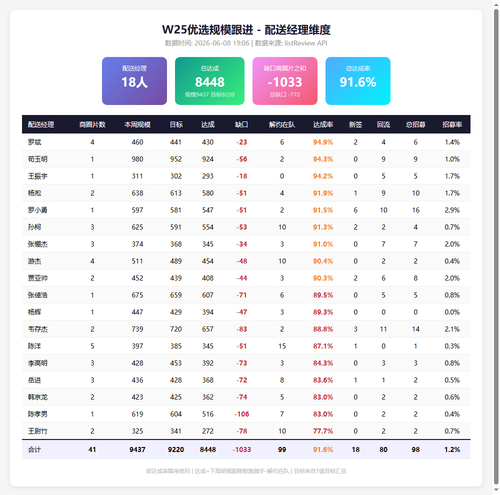This screenshot has height=495, width=500.
Task: Click the target value 341
Action: pos(176,431)
